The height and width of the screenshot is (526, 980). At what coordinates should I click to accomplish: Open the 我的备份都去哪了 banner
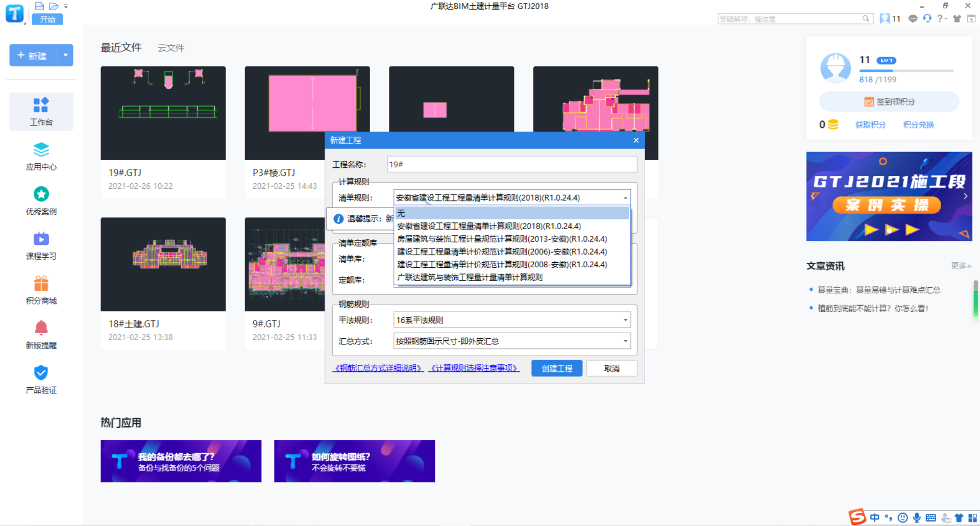tap(181, 461)
